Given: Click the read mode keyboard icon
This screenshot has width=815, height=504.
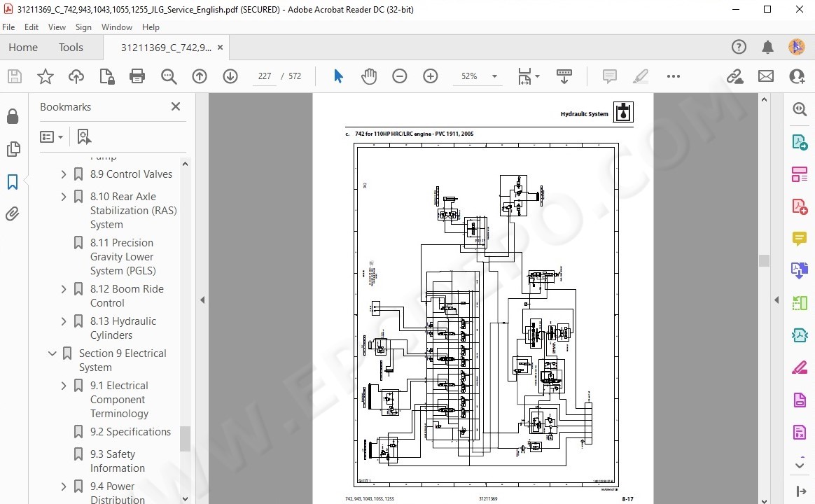Looking at the screenshot, I should [x=564, y=76].
